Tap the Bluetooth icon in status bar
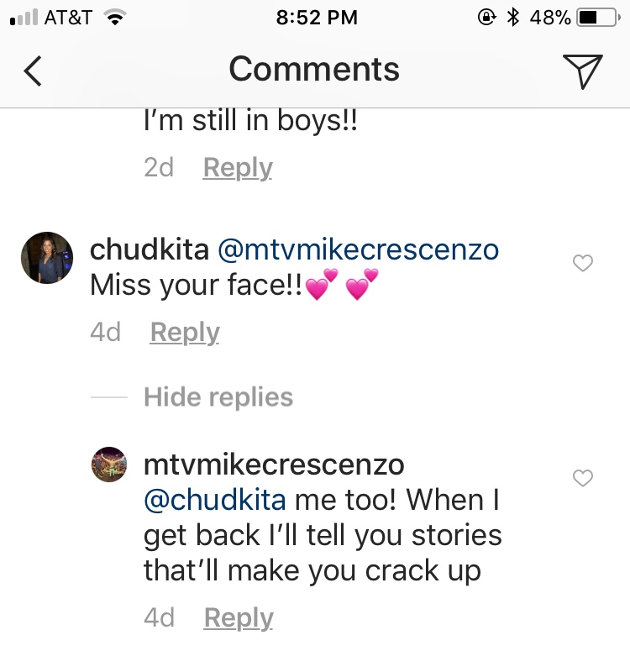Viewport: 630px width, 672px height. coord(512,17)
